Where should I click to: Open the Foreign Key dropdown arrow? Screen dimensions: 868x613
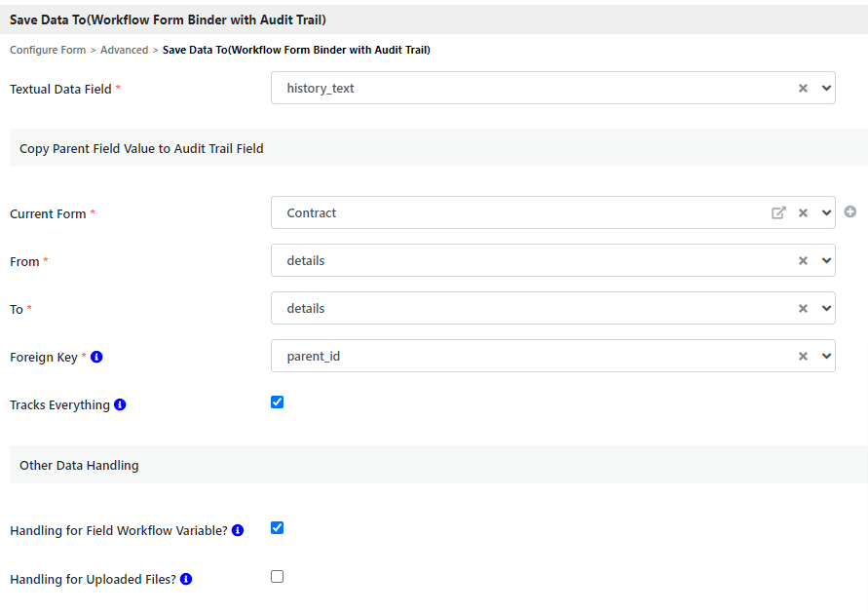(x=826, y=357)
